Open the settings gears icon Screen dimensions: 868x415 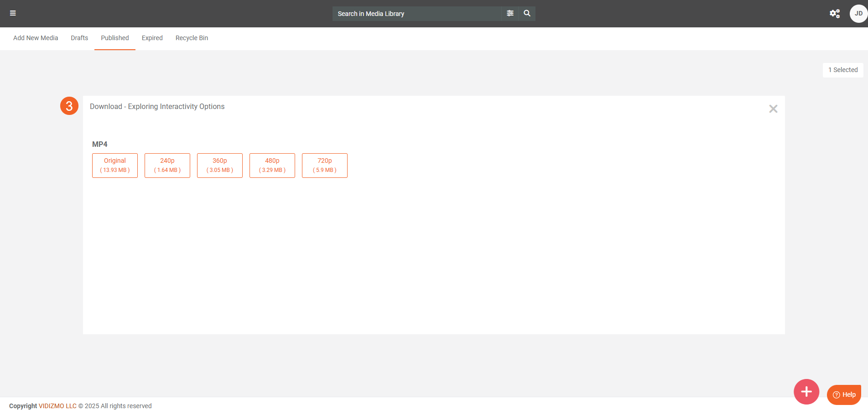click(834, 14)
